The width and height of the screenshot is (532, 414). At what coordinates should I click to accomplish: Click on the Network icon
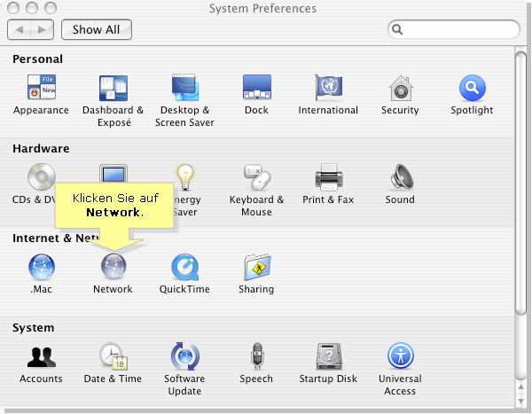(x=113, y=267)
